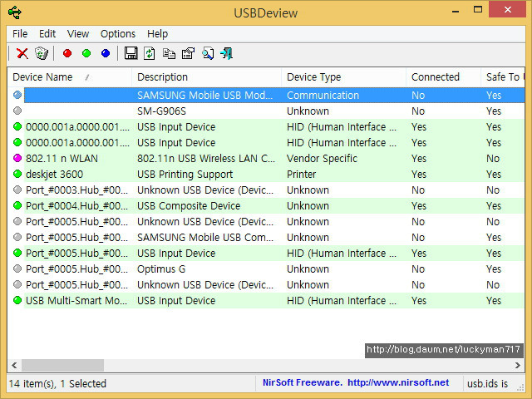
Task: Open the View menu
Action: (x=77, y=33)
